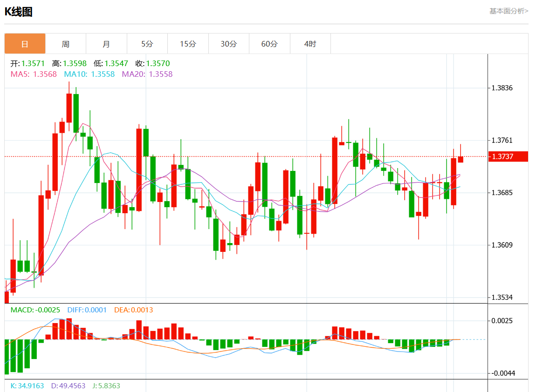Click the 开: 1.3571 open value
Image resolution: width=536 pixels, height=392 pixels.
(27, 63)
